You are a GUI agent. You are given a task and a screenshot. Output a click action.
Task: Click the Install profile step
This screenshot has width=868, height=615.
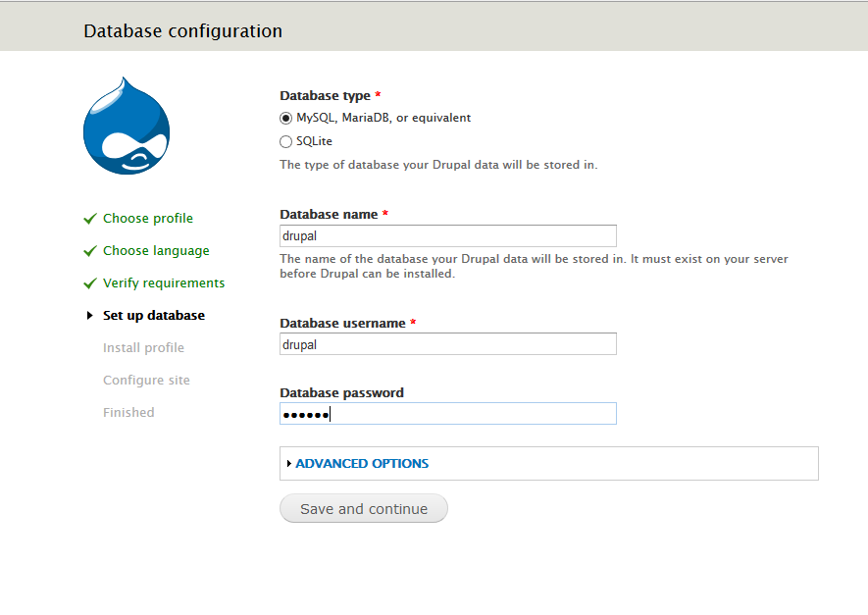(143, 347)
